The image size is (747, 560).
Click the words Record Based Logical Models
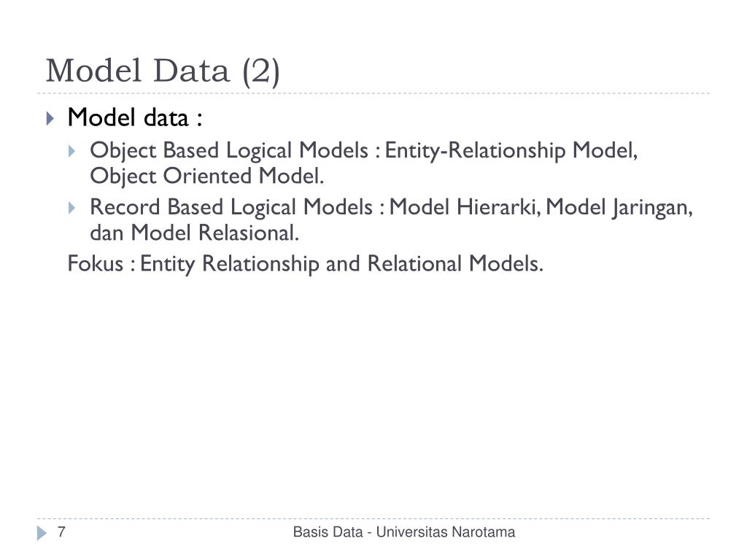(x=231, y=208)
